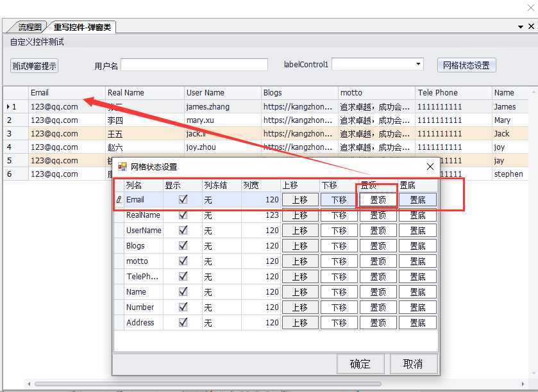Image resolution: width=538 pixels, height=392 pixels.
Task: Toggle the 显示 checkbox for Address
Action: coord(183,322)
